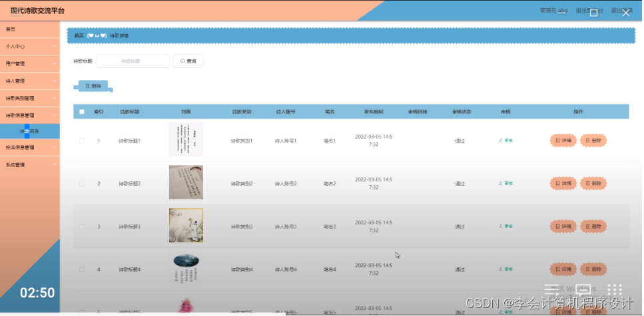The width and height of the screenshot is (644, 316).
Task: Click the 诗人账号1 cell
Action: point(286,141)
